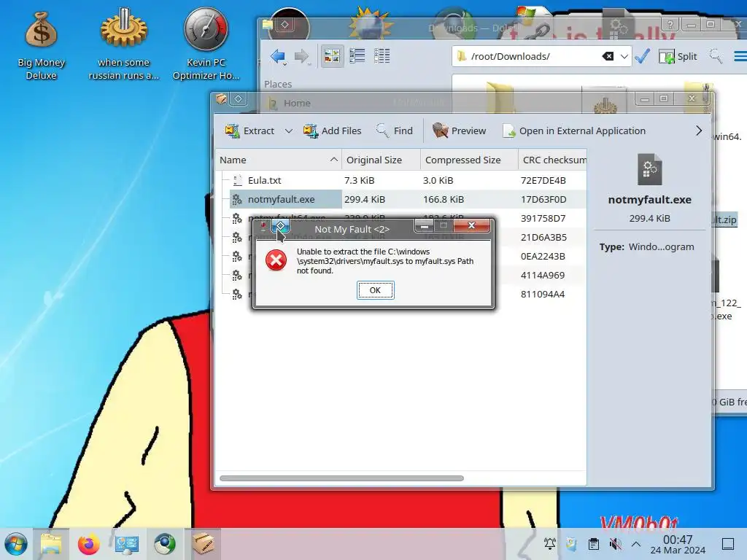
Task: Click the large notmyfault.exe info panel icon
Action: coord(650,169)
